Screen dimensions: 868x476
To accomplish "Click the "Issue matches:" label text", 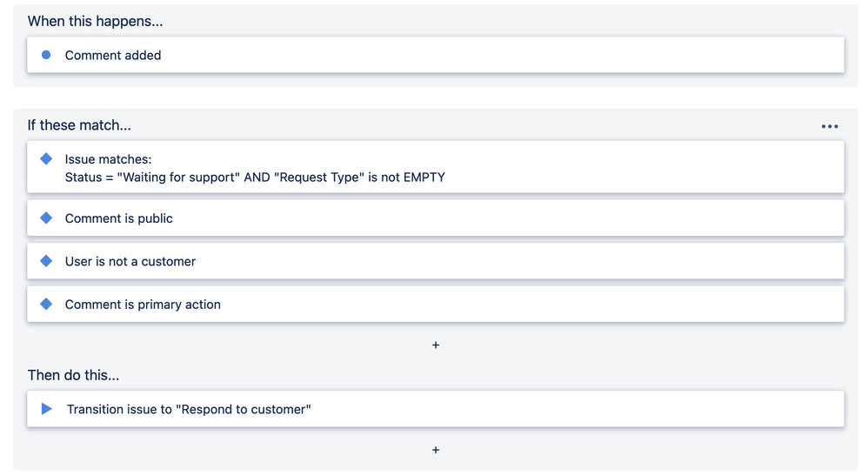I will (x=108, y=159).
